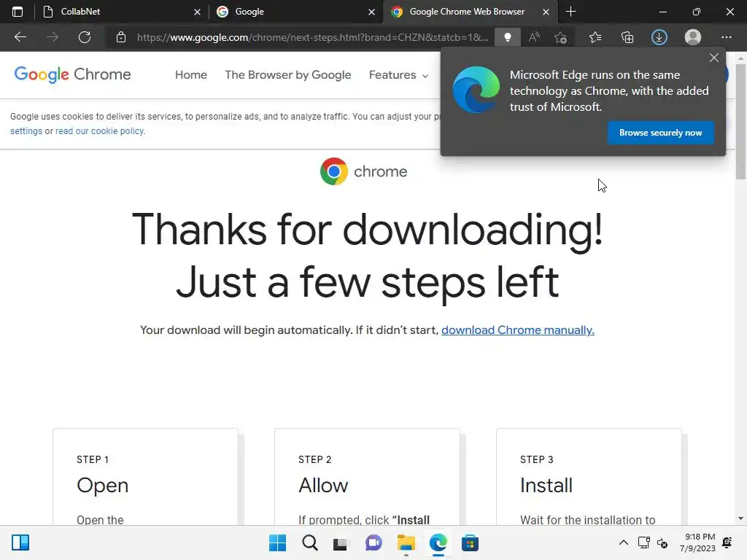Click the Home navigation item
Screen dimensions: 747x560
[x=191, y=75]
